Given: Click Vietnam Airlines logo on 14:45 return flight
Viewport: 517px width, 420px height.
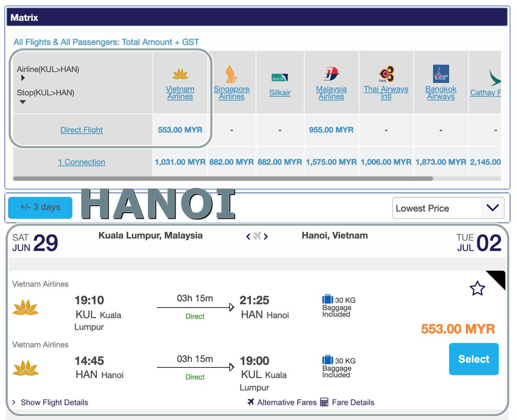Looking at the screenshot, I should 25,368.
